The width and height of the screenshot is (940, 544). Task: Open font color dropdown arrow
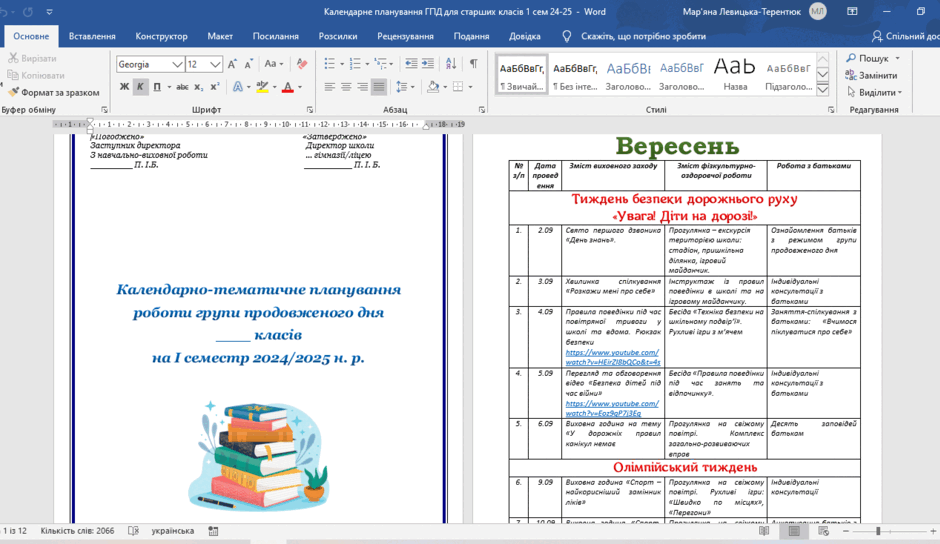pos(300,87)
